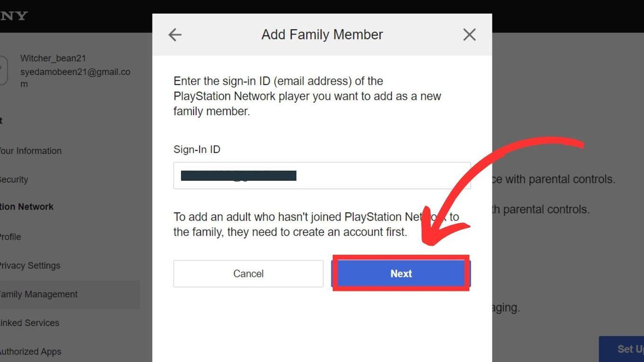Image resolution: width=644 pixels, height=362 pixels.
Task: Click the Next button
Action: (401, 274)
